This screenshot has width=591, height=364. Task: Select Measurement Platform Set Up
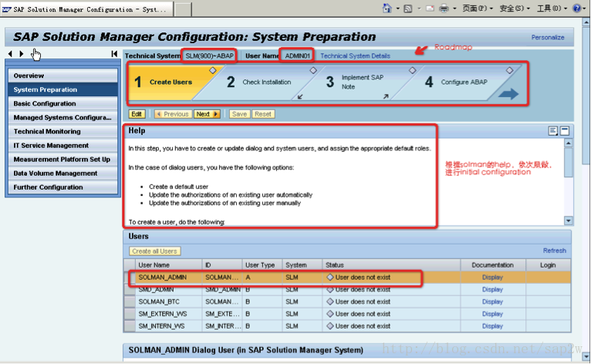tap(62, 160)
